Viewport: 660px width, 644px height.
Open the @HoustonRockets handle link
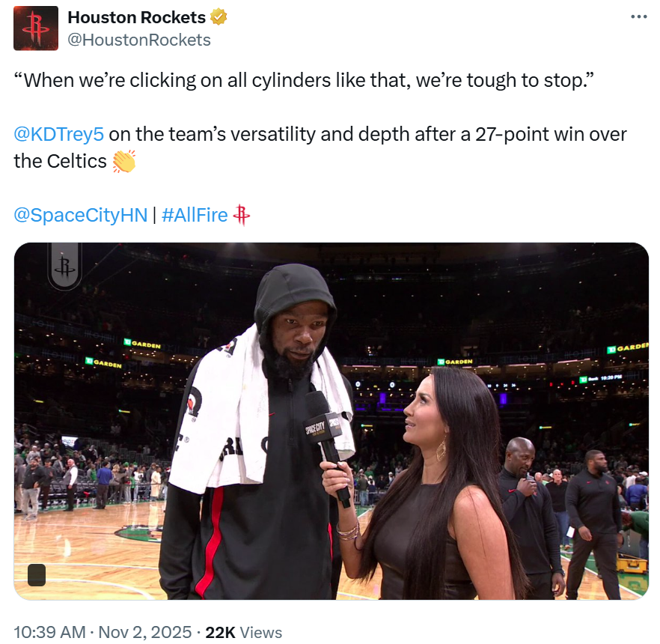coord(139,40)
